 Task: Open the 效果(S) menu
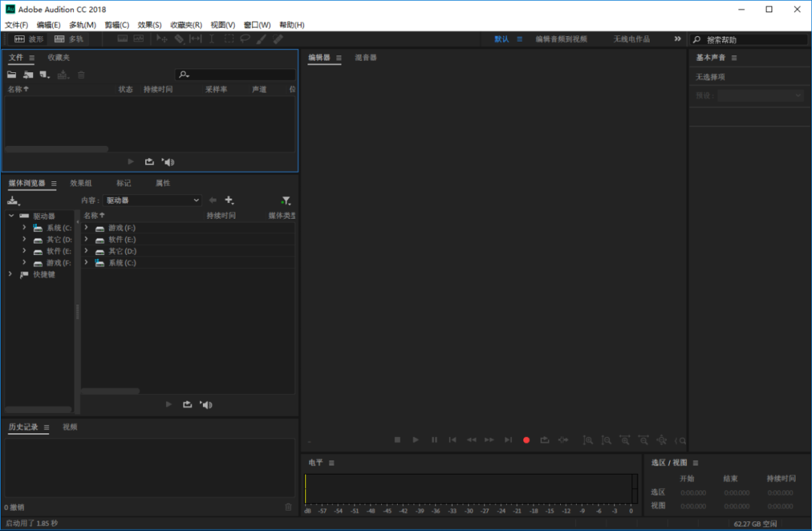149,25
